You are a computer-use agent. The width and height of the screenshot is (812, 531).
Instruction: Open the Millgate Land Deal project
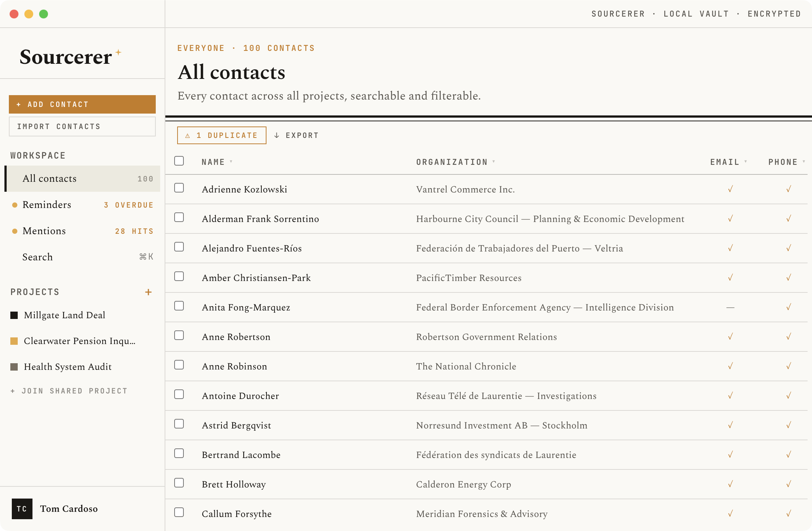(x=65, y=315)
